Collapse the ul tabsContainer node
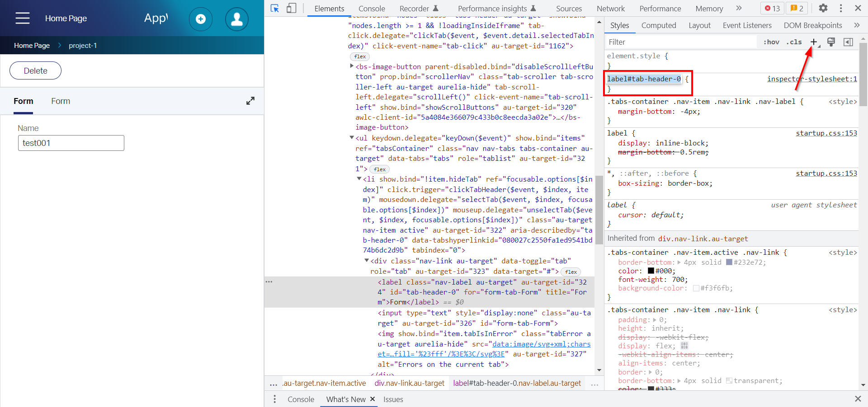The height and width of the screenshot is (407, 868). (352, 138)
